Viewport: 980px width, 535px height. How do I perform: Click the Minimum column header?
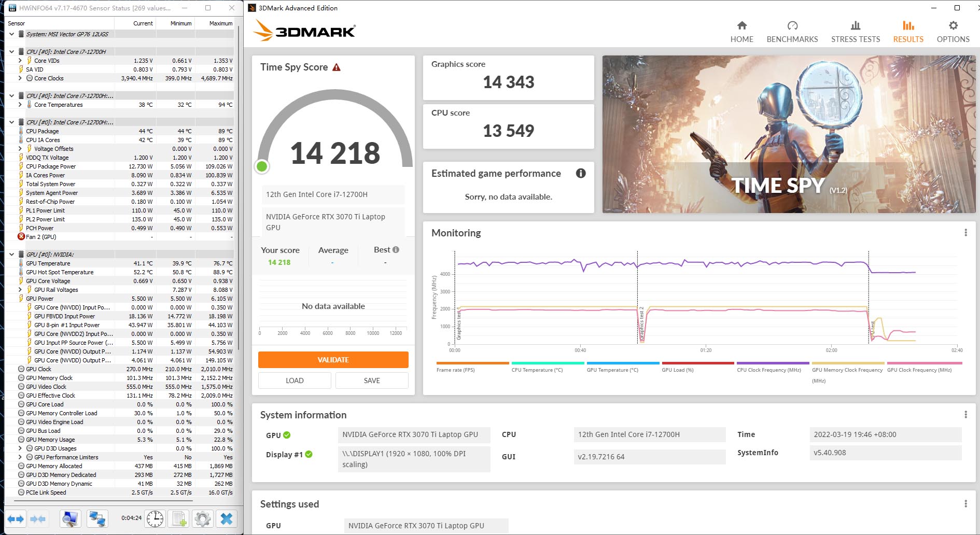(x=174, y=23)
